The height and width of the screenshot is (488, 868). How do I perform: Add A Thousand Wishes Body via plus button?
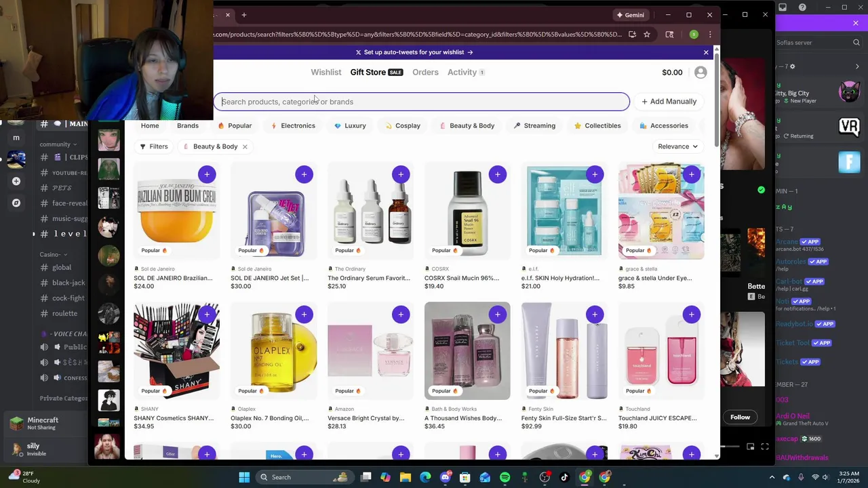point(498,314)
